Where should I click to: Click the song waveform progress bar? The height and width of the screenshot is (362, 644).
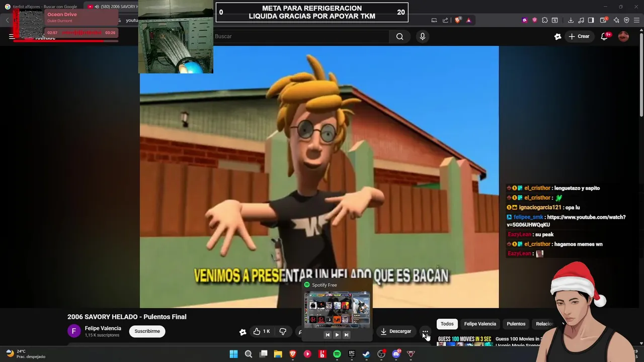[82, 33]
